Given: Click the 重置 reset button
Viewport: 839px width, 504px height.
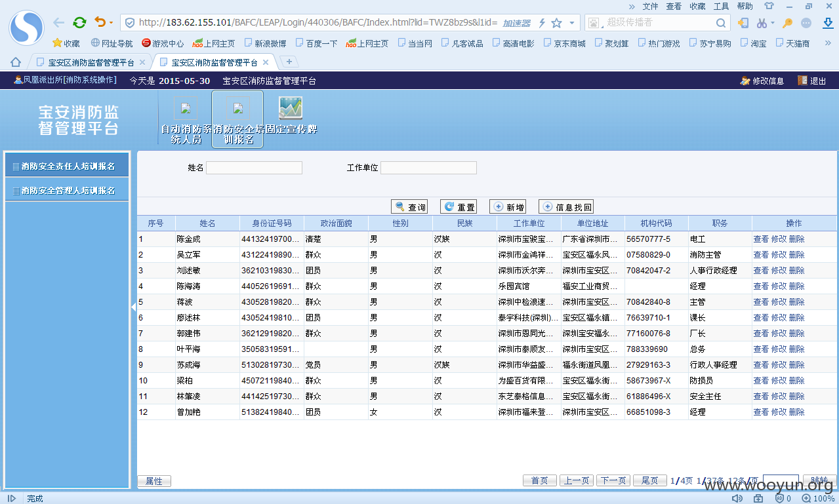Looking at the screenshot, I should (x=459, y=206).
